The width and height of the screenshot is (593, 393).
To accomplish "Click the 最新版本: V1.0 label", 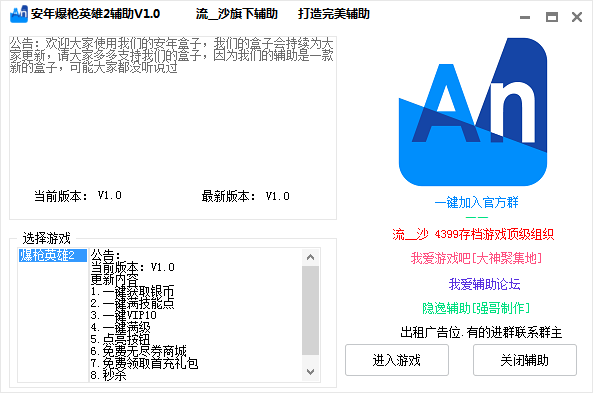I will click(245, 196).
